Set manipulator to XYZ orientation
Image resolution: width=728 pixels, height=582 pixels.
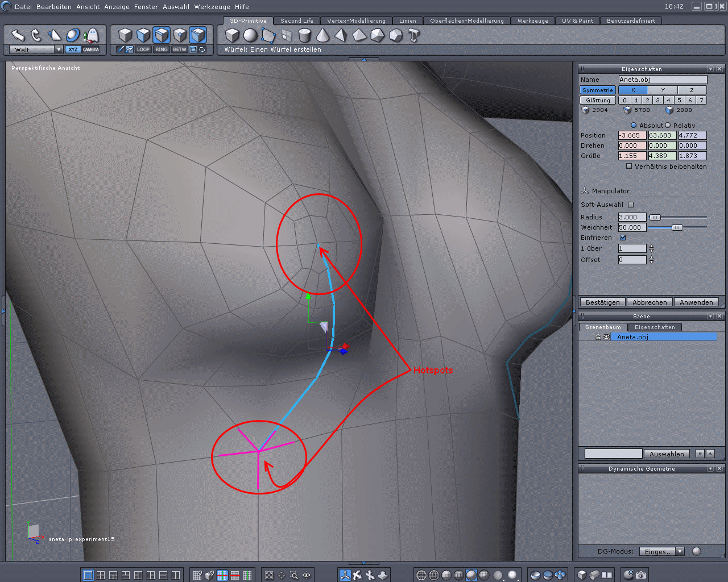73,49
